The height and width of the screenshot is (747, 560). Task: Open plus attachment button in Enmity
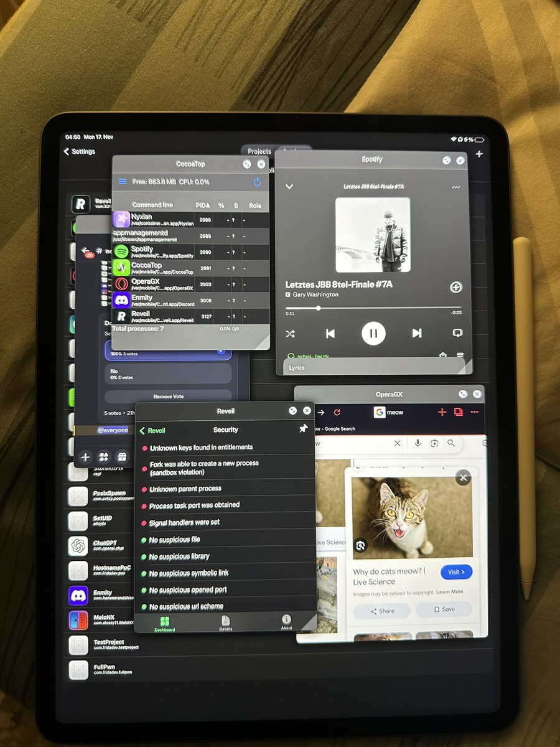click(x=86, y=456)
